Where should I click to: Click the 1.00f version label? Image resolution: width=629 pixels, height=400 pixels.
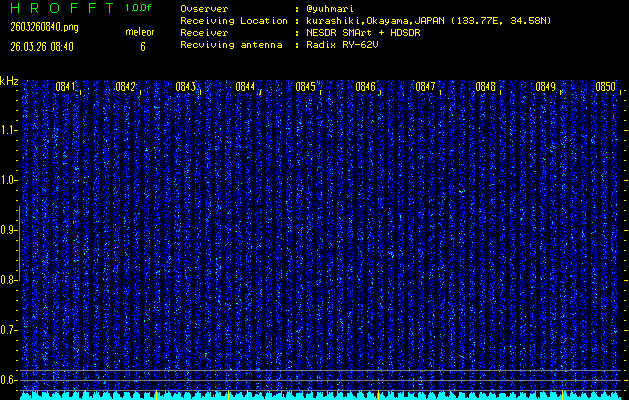[139, 8]
